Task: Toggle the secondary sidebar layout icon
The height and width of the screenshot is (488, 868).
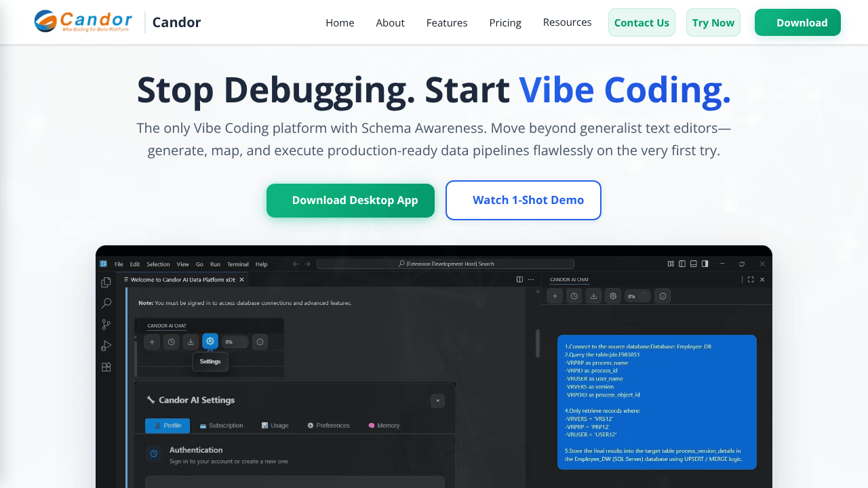Action: [x=705, y=264]
